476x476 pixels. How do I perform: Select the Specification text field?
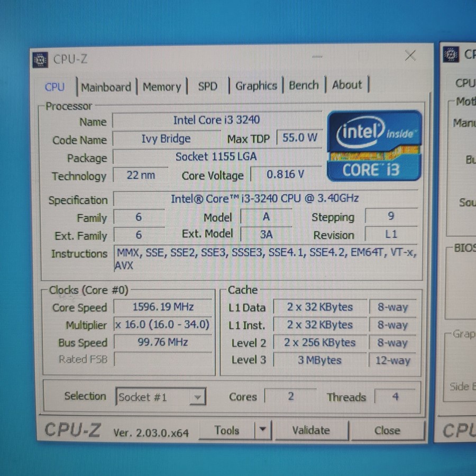tap(264, 199)
